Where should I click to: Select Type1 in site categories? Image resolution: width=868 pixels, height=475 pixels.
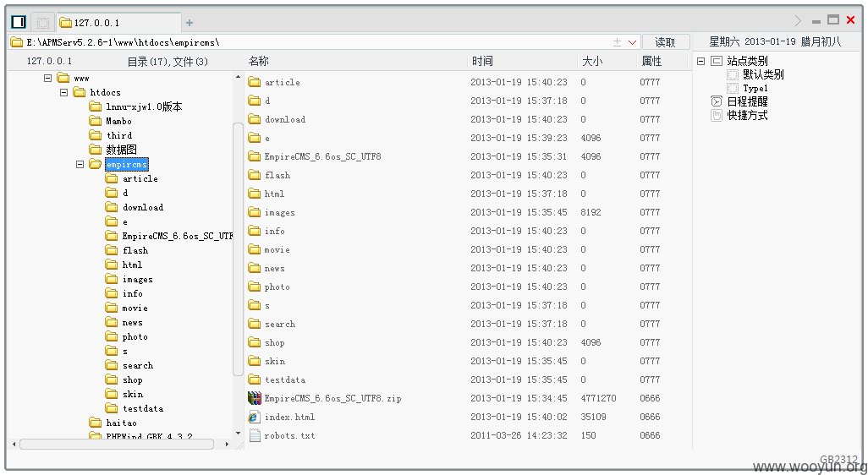tap(755, 88)
